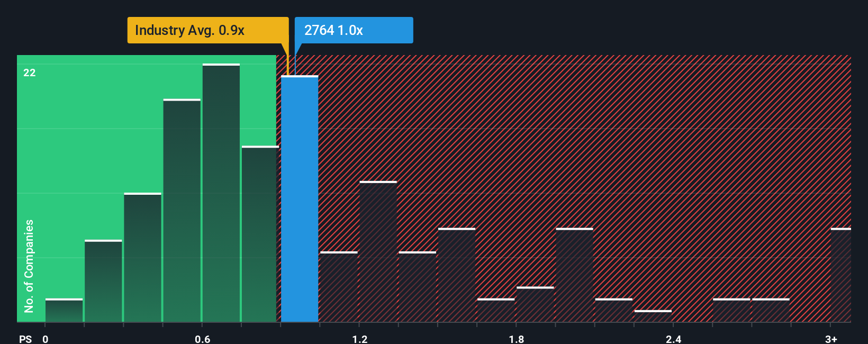Click the y-axis value 22
868x344 pixels.
(30, 73)
